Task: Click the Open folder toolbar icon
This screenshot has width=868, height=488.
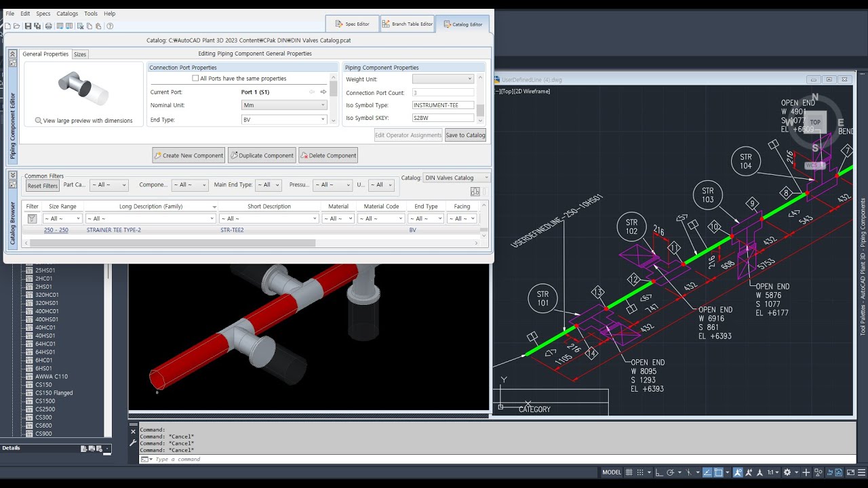Action: tap(16, 26)
